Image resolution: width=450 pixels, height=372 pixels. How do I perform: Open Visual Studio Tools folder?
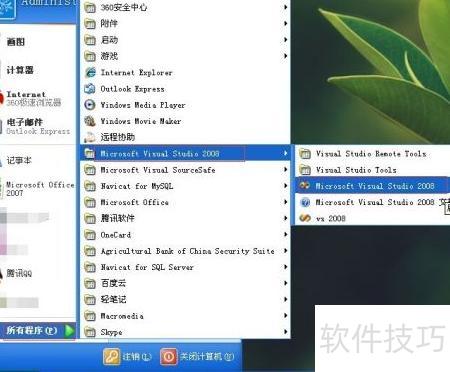point(372,170)
